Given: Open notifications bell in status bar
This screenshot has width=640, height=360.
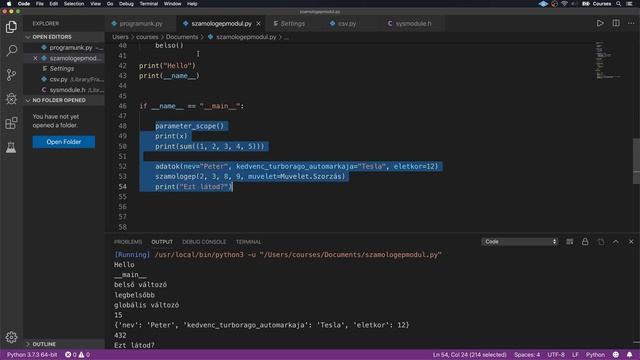Looking at the screenshot, I should [629, 355].
